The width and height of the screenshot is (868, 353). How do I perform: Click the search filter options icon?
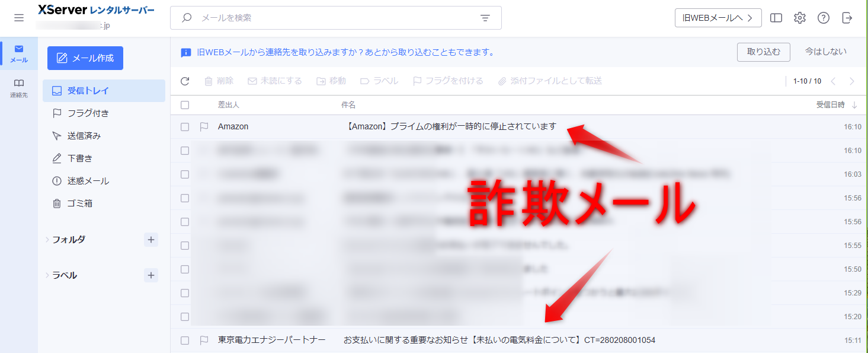485,18
